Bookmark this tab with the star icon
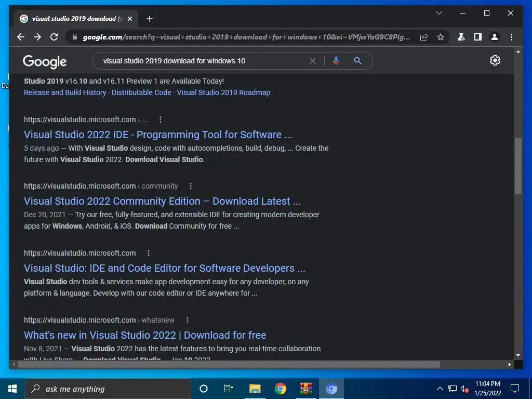 [x=441, y=37]
